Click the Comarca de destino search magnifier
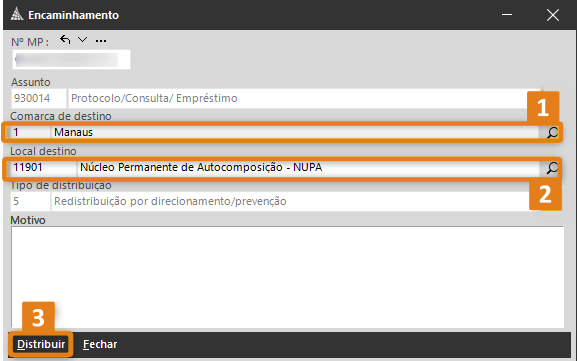Screen dimensions: 577x361 point(552,132)
